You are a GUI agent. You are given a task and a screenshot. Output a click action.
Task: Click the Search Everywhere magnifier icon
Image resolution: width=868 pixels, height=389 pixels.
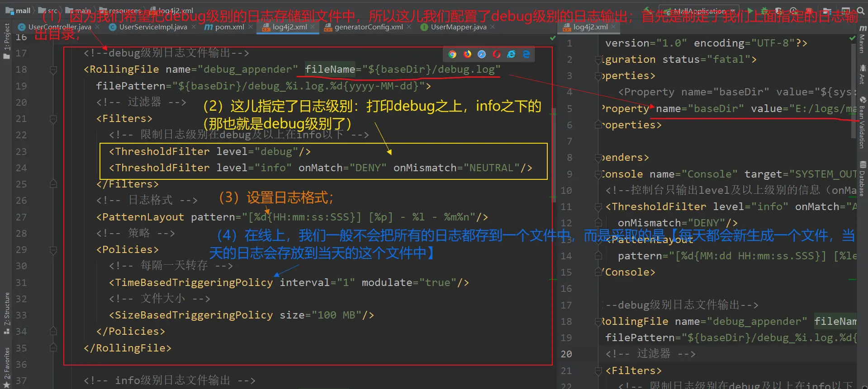860,10
